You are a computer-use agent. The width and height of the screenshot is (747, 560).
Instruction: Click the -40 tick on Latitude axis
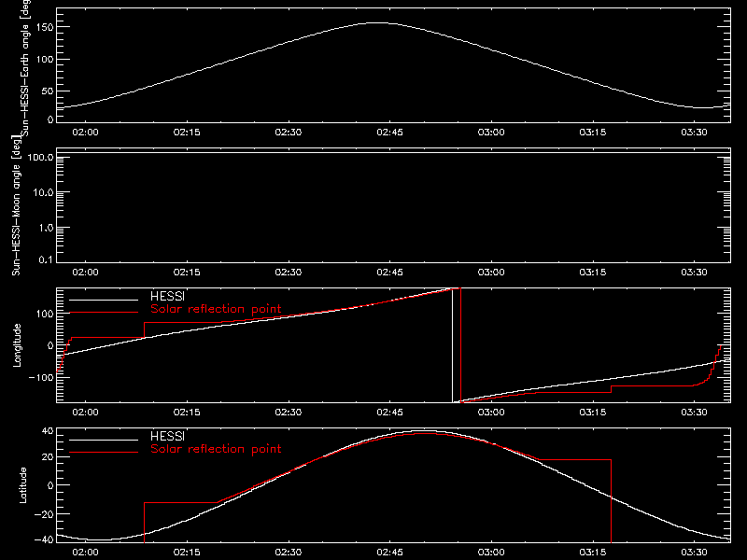coord(45,539)
